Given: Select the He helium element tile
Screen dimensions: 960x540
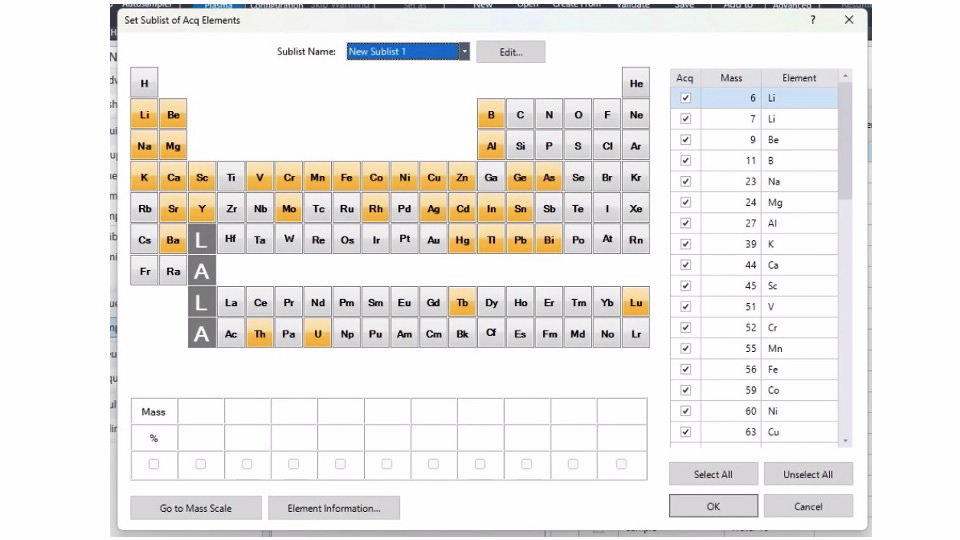Looking at the screenshot, I should 636,84.
